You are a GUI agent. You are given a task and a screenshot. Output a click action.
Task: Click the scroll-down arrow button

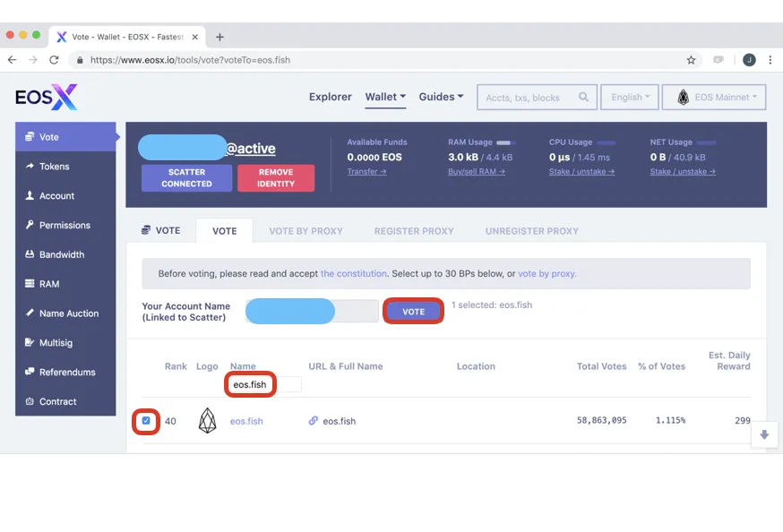click(764, 434)
